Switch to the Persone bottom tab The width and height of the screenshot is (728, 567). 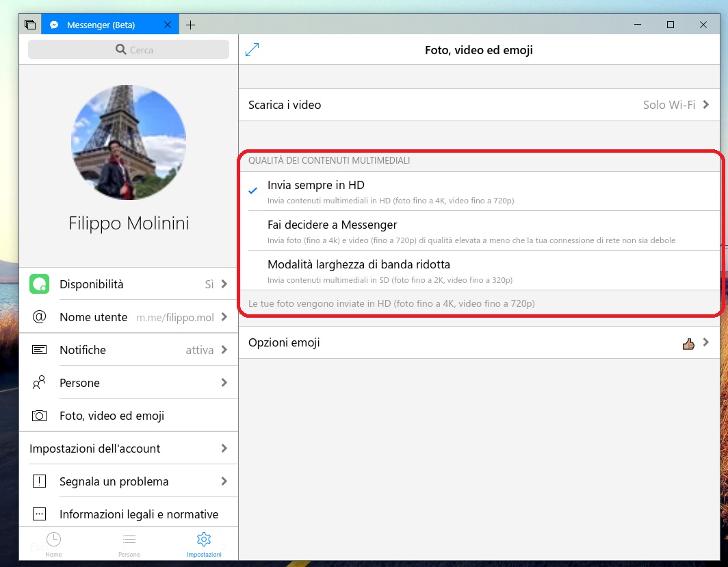[129, 544]
